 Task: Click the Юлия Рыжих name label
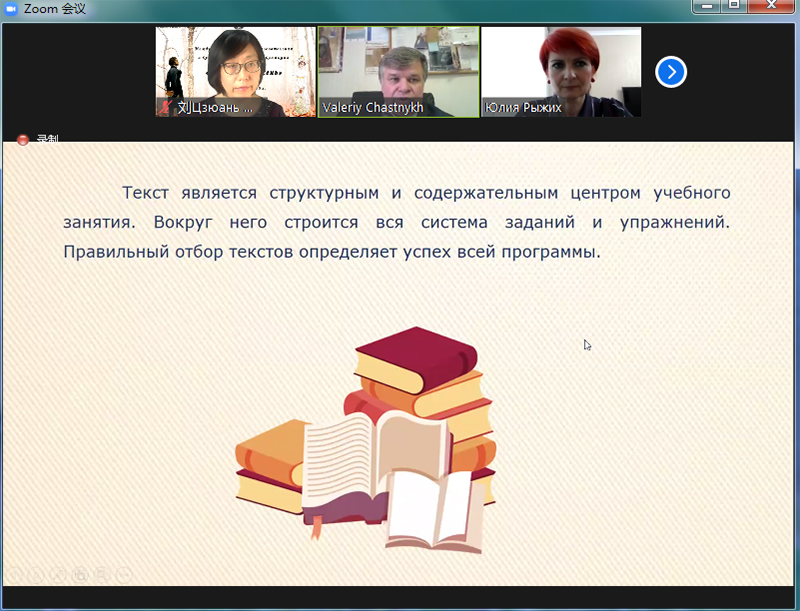point(523,107)
